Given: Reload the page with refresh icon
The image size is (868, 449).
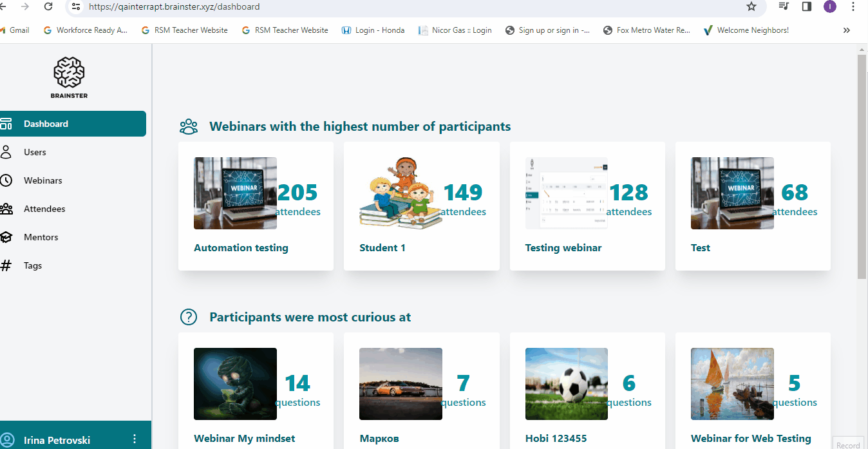Looking at the screenshot, I should [x=48, y=6].
